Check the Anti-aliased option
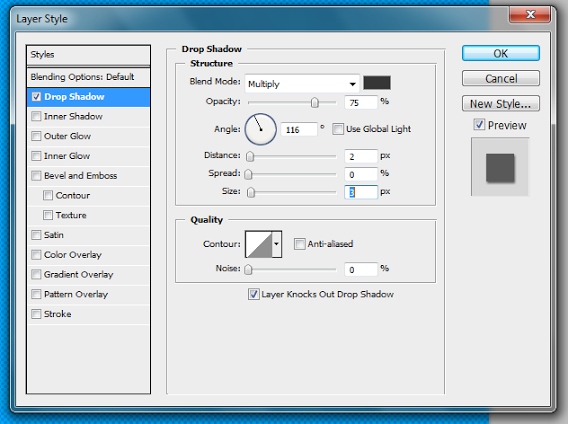The image size is (568, 424). point(299,244)
